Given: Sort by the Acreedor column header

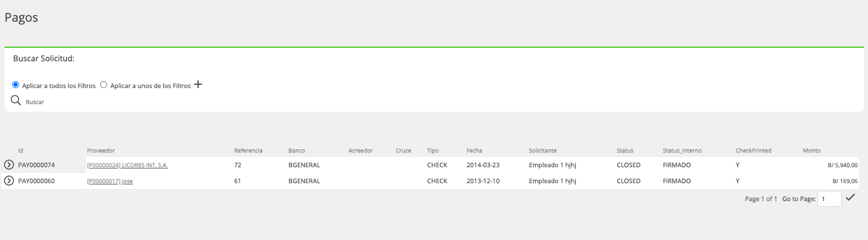Looking at the screenshot, I should pyautogui.click(x=360, y=151).
